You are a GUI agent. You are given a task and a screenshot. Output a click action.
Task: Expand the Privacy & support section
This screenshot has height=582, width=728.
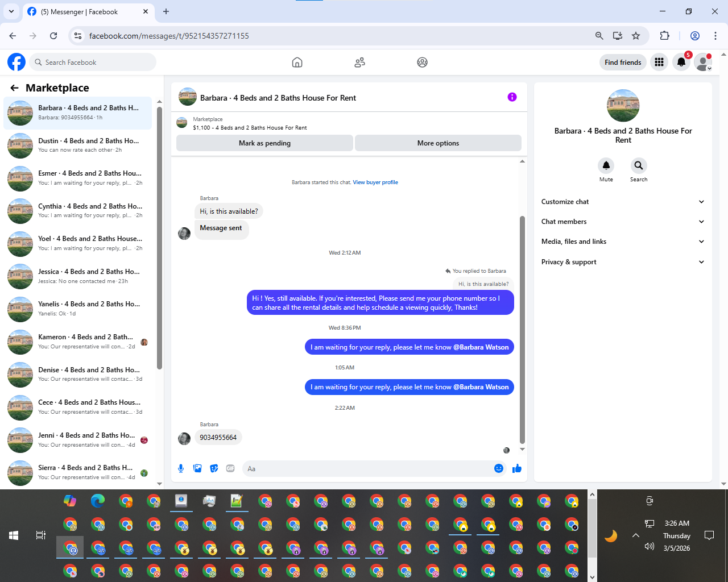(x=623, y=262)
